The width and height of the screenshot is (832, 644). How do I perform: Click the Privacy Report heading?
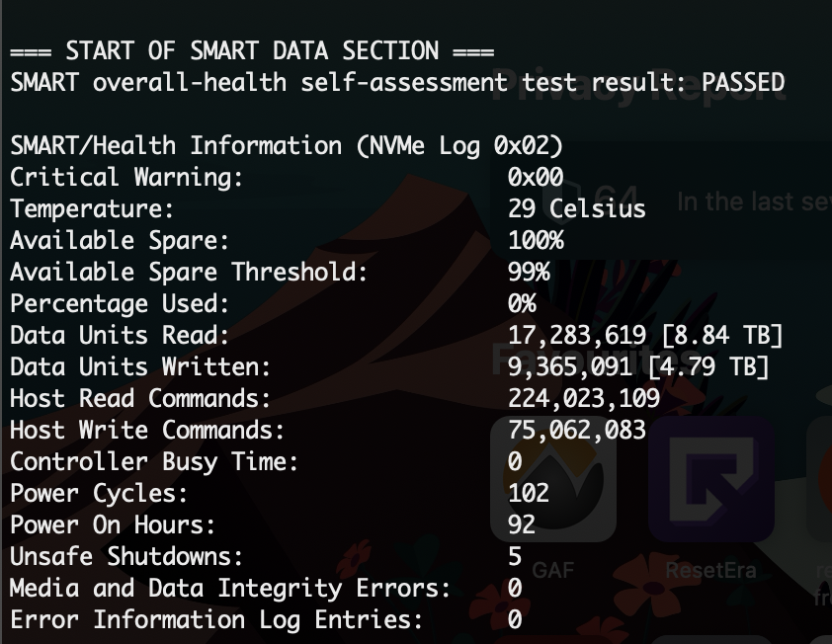(638, 85)
